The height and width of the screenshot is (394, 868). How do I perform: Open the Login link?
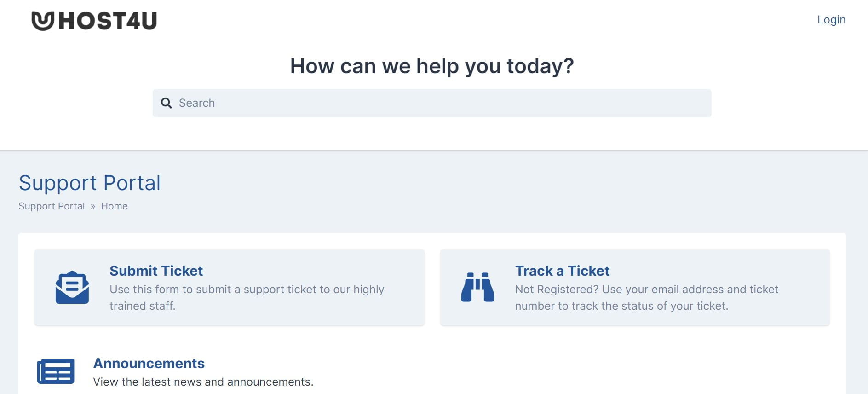point(831,20)
